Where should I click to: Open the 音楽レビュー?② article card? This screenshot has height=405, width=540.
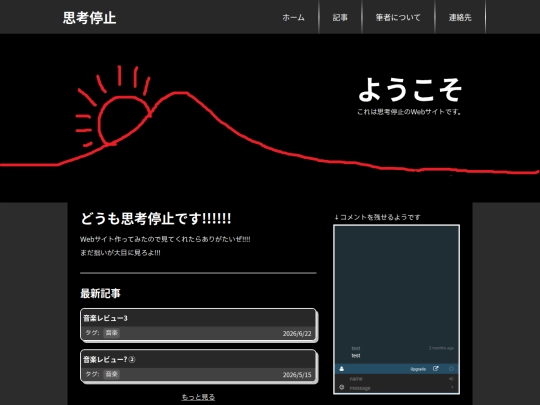pyautogui.click(x=199, y=366)
